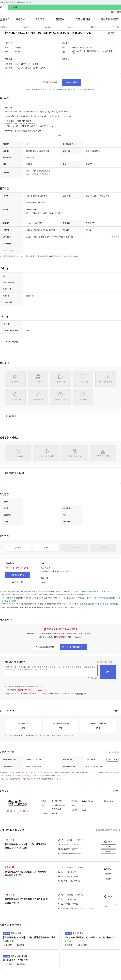Select the 기숙사 welfare icon
This screenshot has width=121, height=980.
[38, 378]
